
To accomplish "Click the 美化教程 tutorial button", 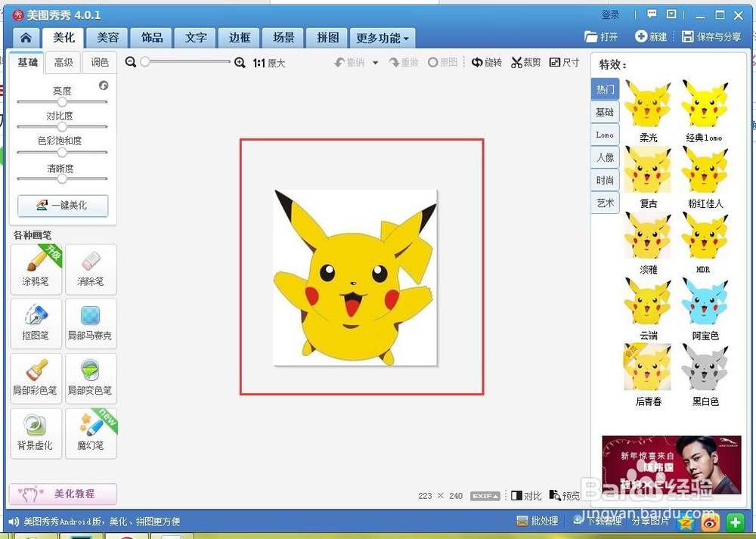I will (x=63, y=494).
